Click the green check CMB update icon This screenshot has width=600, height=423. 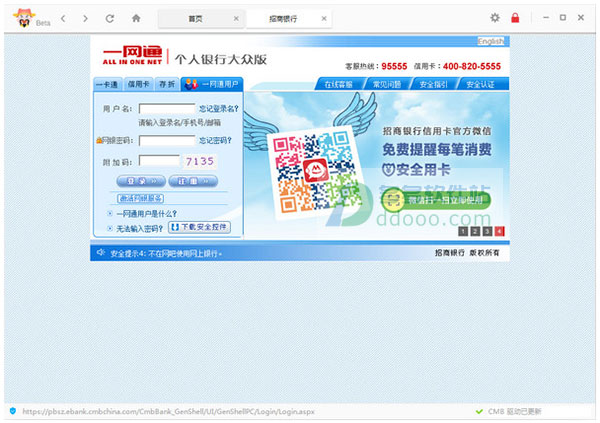[479, 412]
